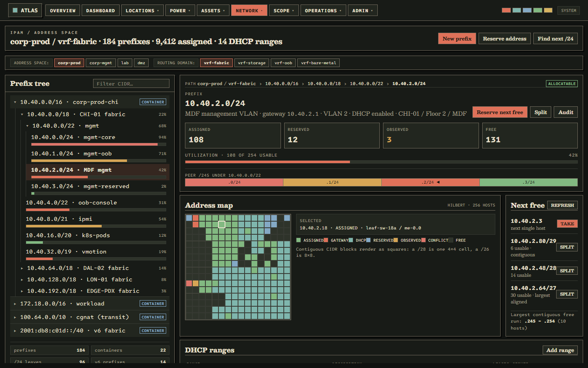Select the .1/24 peer bar segment

pyautogui.click(x=332, y=182)
